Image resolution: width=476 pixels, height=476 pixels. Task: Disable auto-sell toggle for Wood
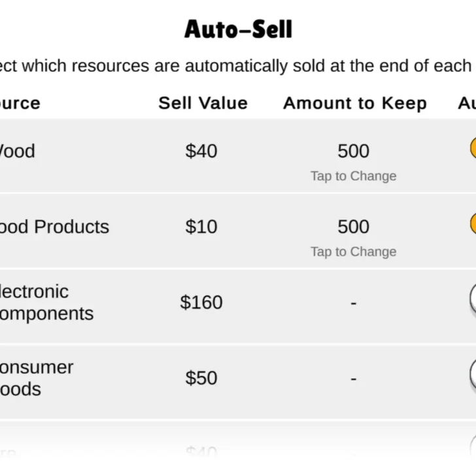pyautogui.click(x=472, y=148)
